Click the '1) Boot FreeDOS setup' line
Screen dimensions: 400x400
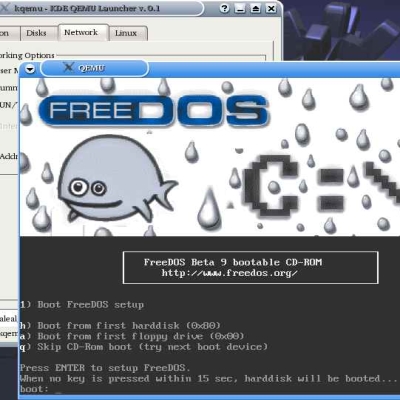click(x=82, y=305)
